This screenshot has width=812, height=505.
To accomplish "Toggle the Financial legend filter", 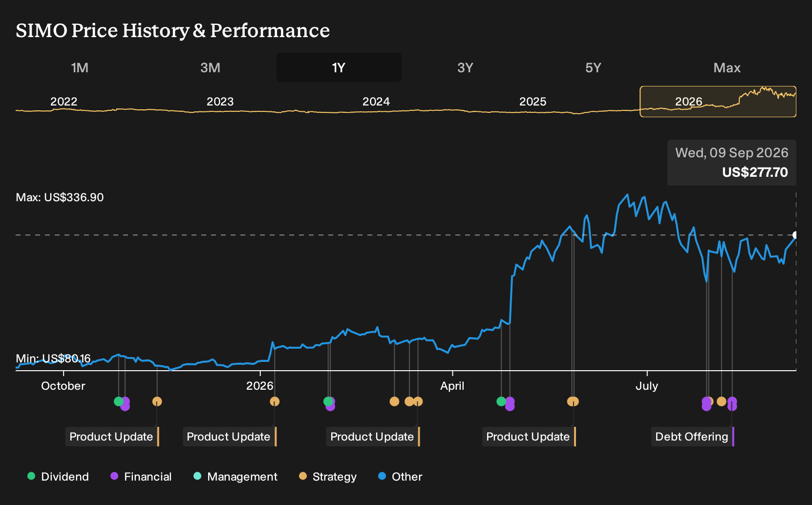I will [141, 476].
